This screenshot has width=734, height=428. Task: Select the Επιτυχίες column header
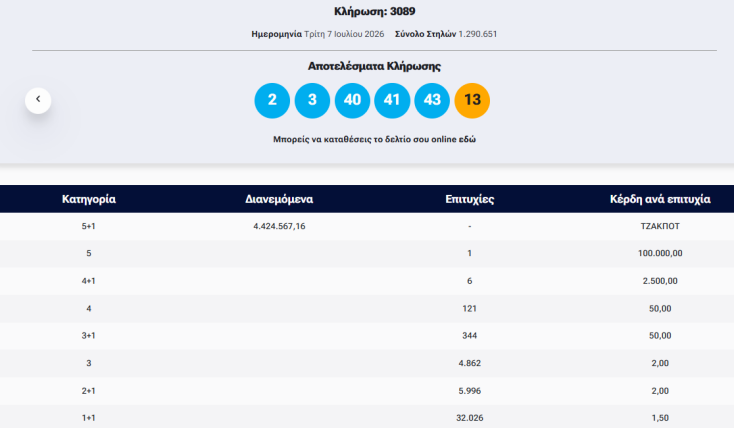point(470,199)
